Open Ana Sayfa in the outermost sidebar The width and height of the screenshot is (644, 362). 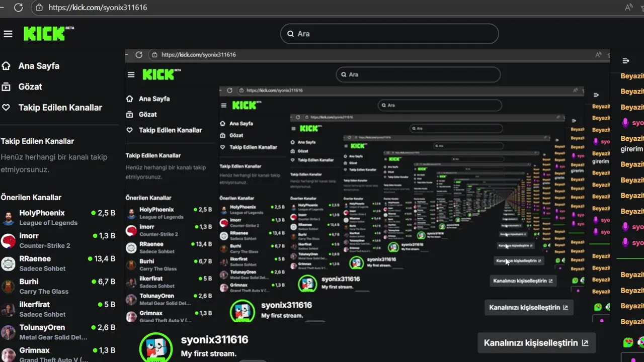coord(39,66)
